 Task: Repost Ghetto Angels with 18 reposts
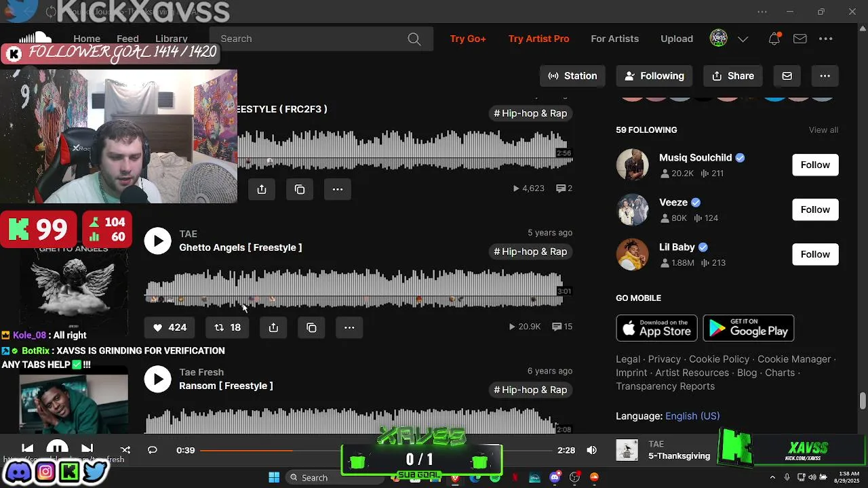tap(227, 327)
